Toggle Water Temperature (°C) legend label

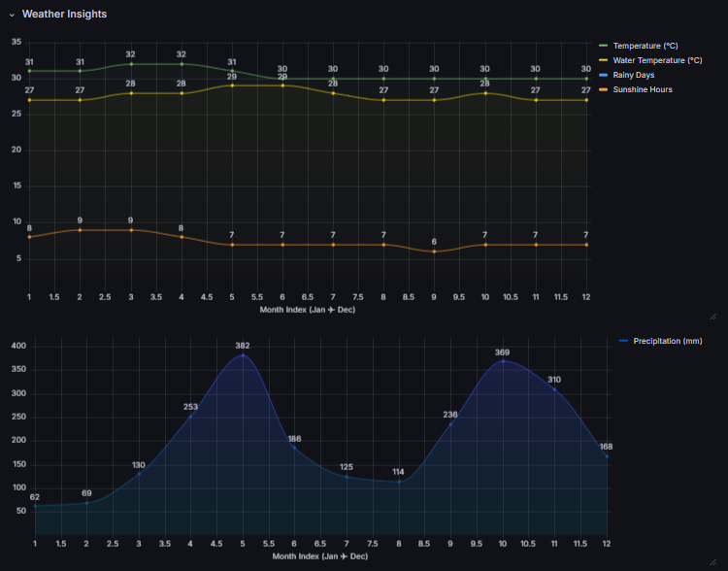tap(656, 60)
